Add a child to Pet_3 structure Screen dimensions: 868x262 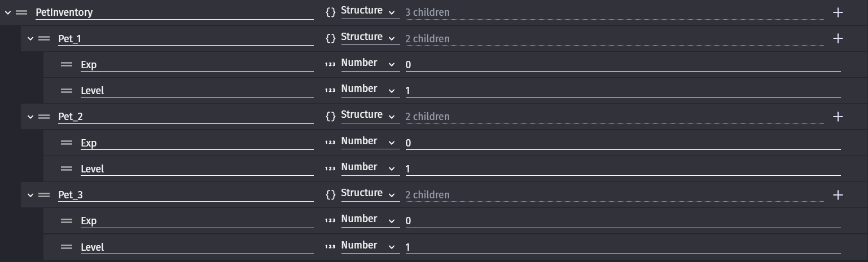pos(838,195)
